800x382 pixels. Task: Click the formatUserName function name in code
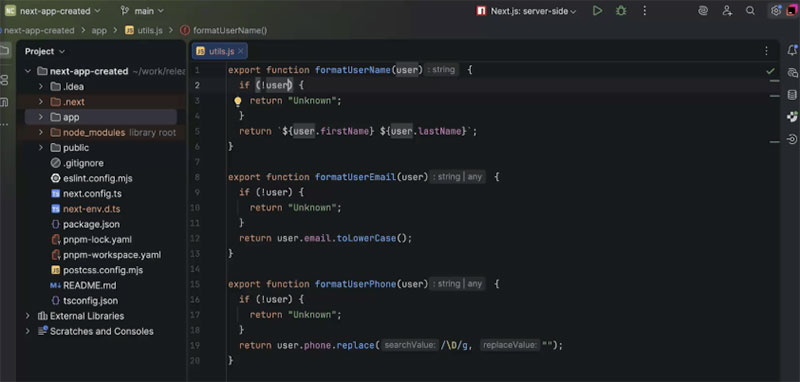tap(353, 70)
